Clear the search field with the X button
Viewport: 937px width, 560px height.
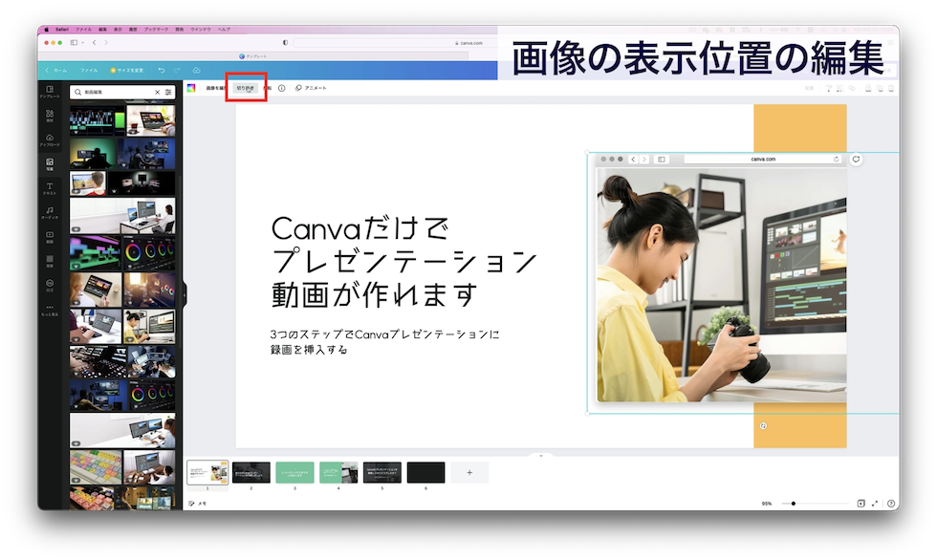(156, 91)
